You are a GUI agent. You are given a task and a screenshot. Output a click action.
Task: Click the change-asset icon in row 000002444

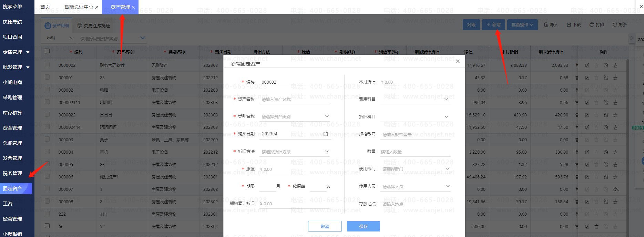[606, 127]
